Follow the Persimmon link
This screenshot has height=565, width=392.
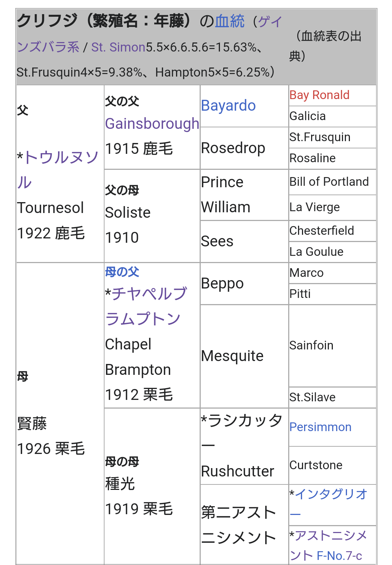point(320,427)
